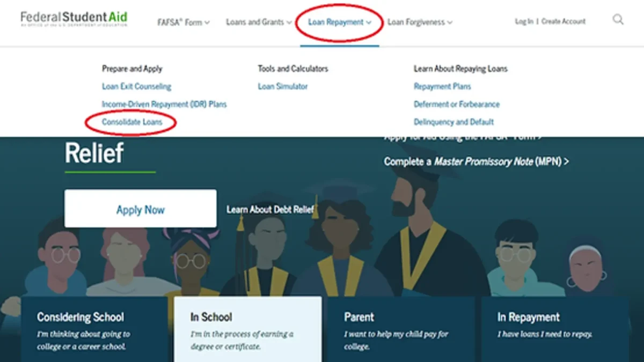Click the Federal Student Aid logo
This screenshot has width=644, height=362.
click(x=74, y=19)
